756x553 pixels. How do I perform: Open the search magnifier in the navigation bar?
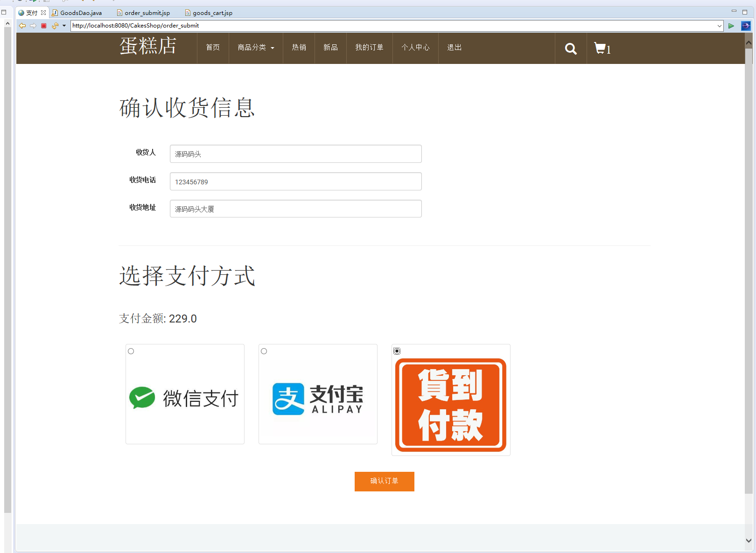point(570,48)
